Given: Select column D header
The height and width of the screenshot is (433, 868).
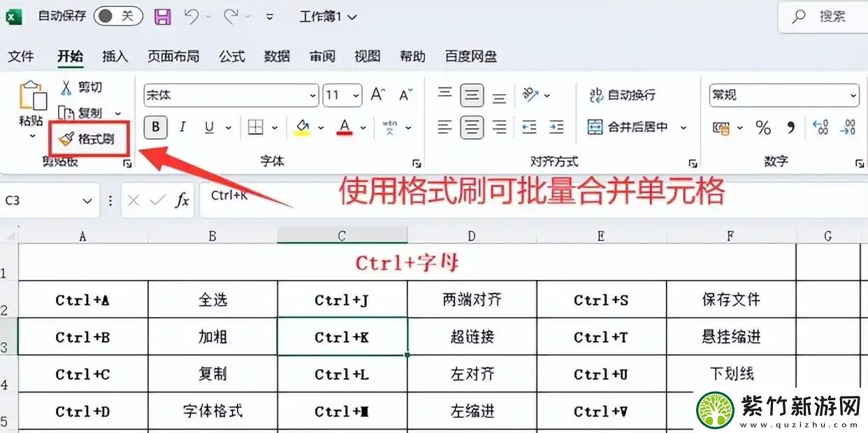Looking at the screenshot, I should click(x=472, y=236).
